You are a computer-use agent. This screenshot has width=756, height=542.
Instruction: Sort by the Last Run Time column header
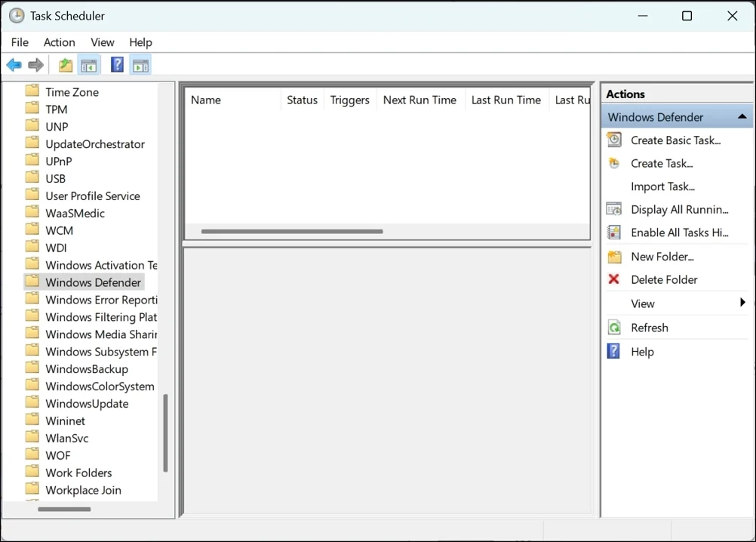click(x=506, y=100)
